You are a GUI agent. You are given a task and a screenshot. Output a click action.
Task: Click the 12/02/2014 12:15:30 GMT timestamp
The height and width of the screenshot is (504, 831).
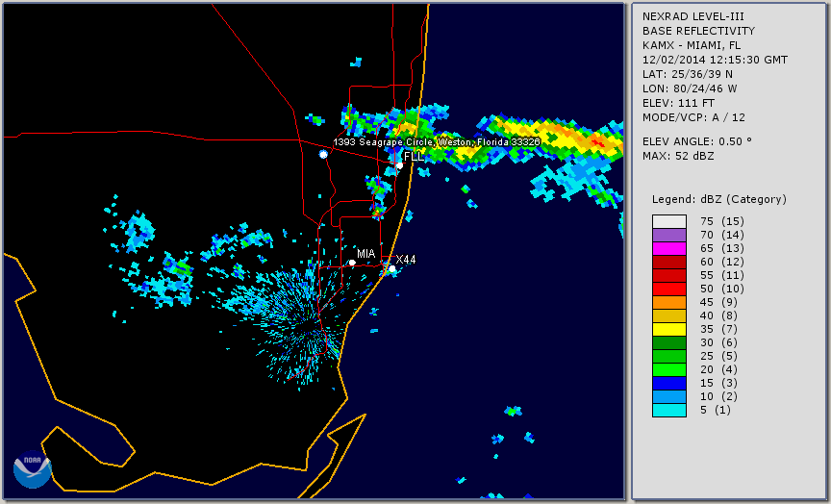pos(715,60)
